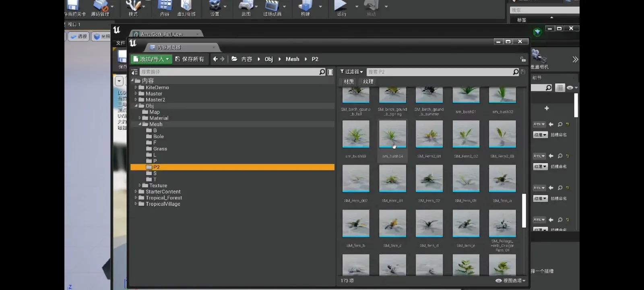644x290 pixels.
Task: Select the SM_Fern2_01 asset thumbnail
Action: [429, 135]
